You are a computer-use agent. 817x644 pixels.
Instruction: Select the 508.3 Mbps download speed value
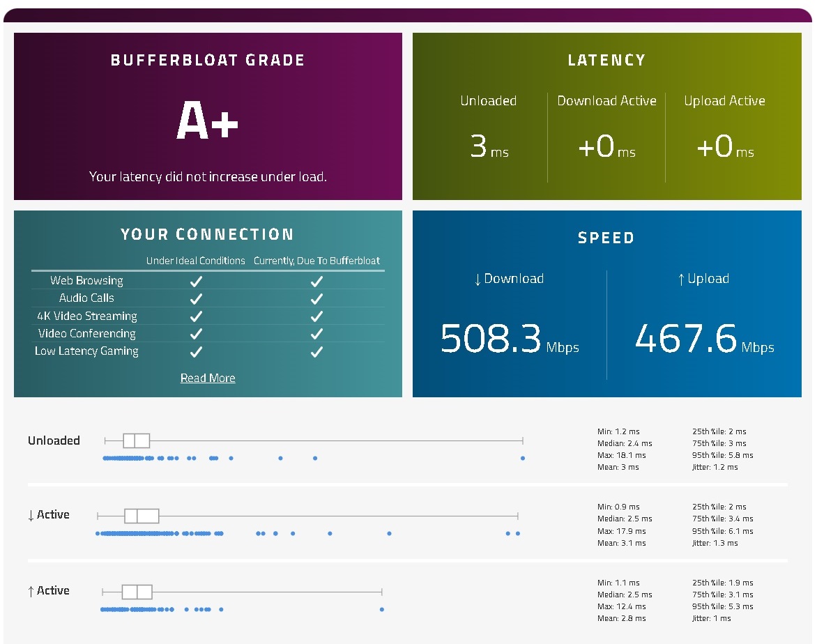(x=510, y=339)
